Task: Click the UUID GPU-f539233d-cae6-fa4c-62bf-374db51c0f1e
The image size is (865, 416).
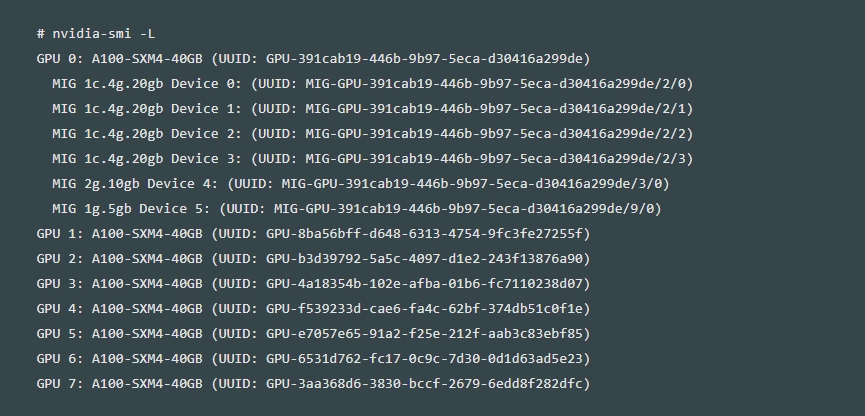Action: (x=425, y=309)
